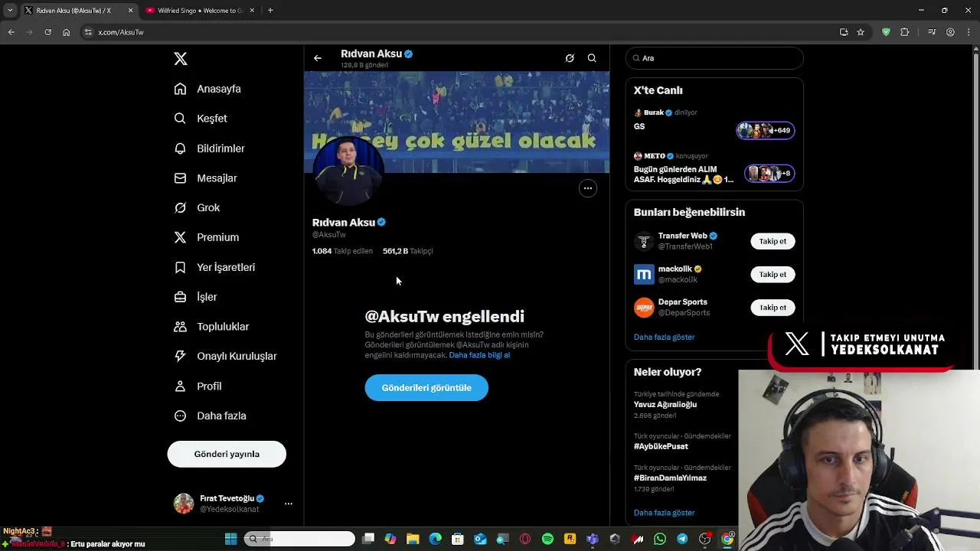Open the 1.084 Takip edilen list
The image size is (980, 551).
(342, 251)
